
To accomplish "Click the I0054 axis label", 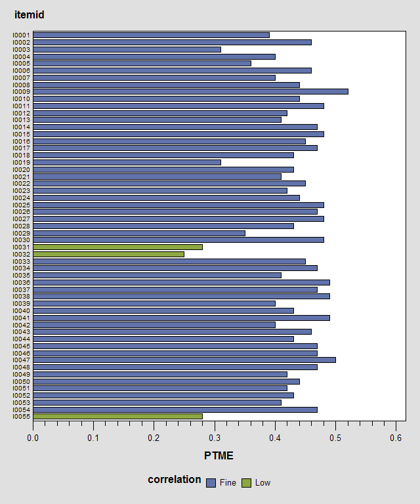I will pos(22,409).
